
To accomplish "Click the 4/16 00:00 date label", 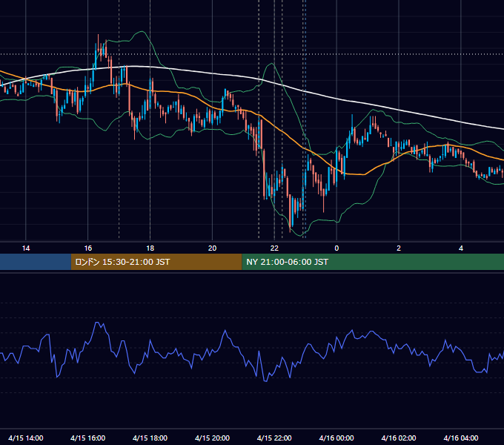I will [336, 438].
